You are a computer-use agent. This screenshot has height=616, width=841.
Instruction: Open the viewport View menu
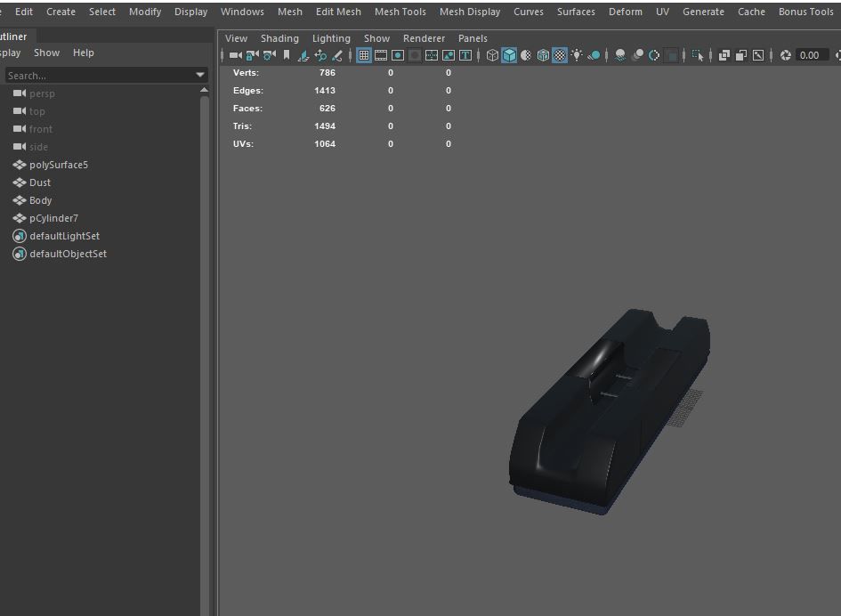(x=236, y=38)
